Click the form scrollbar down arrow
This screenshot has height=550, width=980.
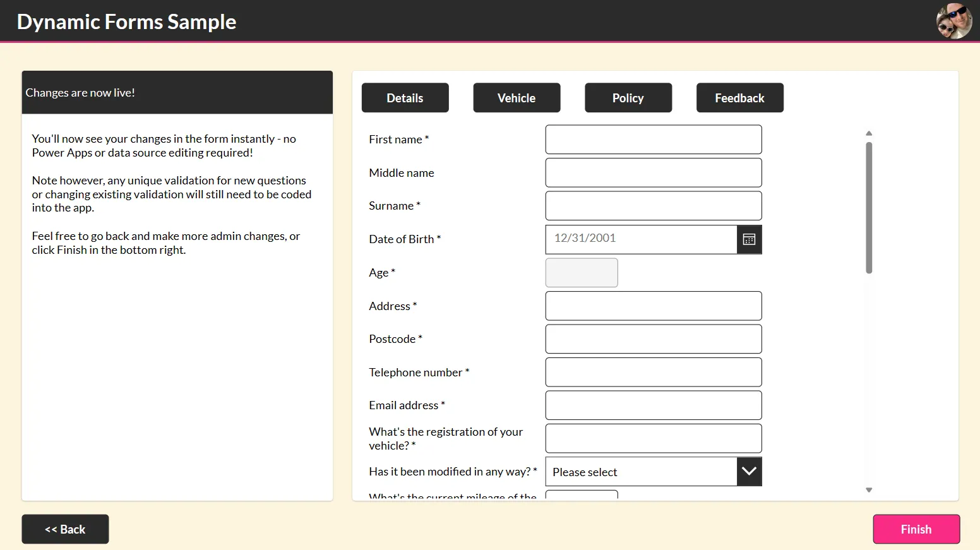(x=869, y=490)
